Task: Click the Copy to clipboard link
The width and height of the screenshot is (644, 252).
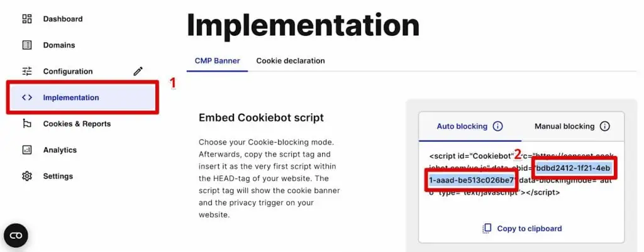Action: point(530,229)
